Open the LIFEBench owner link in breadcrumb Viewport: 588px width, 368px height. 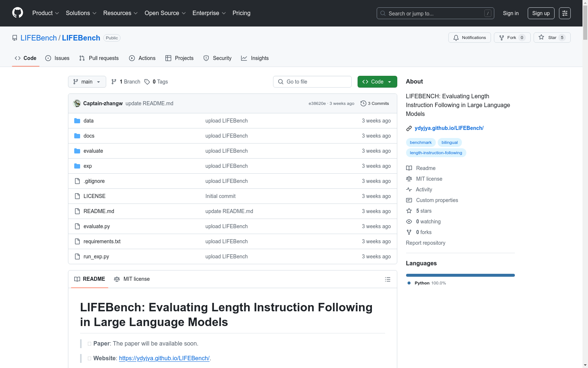39,38
